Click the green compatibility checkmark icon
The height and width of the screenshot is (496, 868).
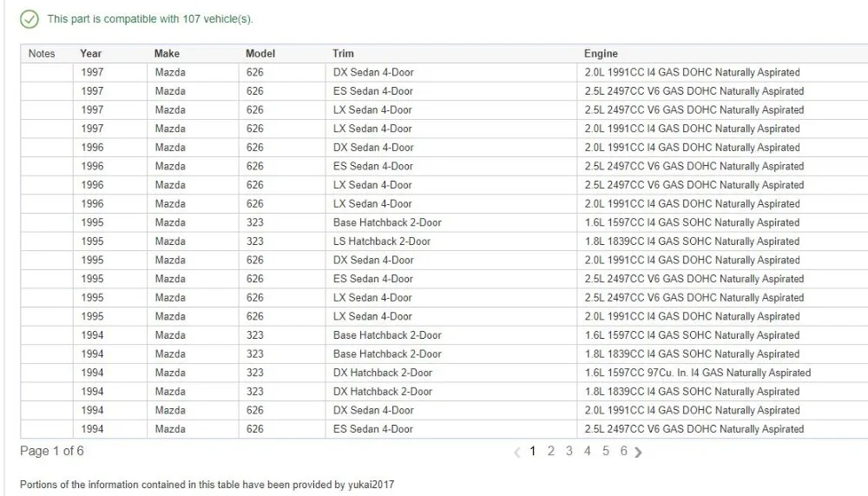(30, 19)
